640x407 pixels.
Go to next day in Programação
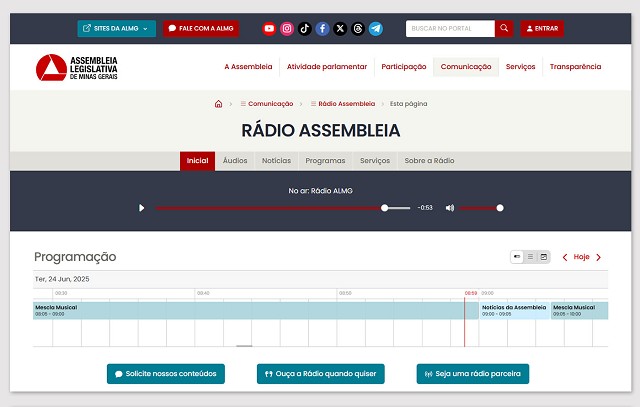[598, 257]
